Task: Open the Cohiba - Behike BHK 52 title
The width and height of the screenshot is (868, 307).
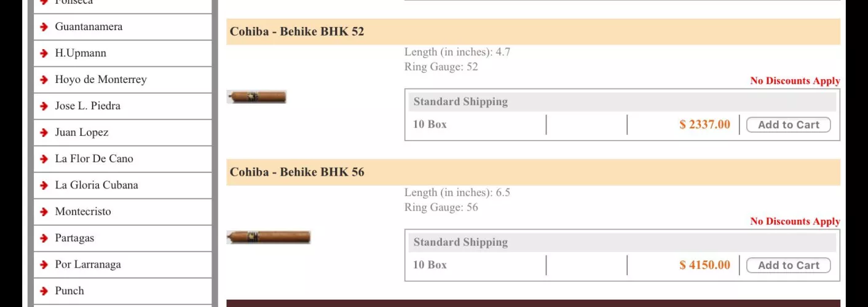Action: (297, 31)
